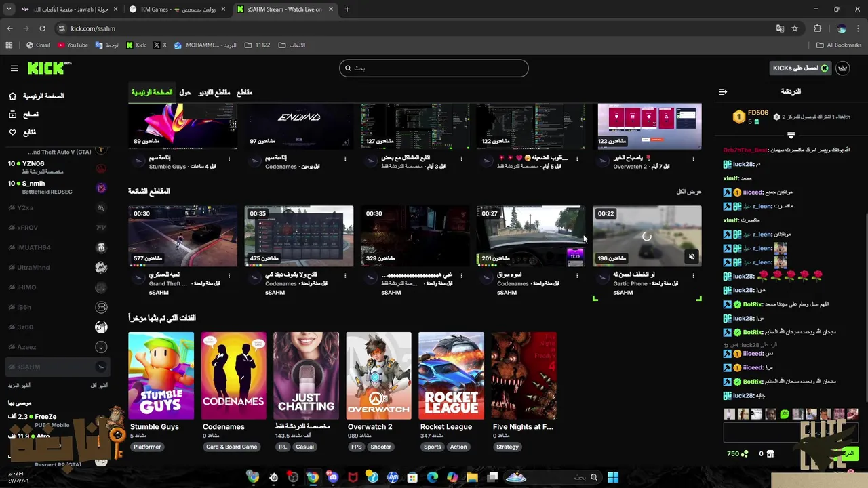
Task: Collapse chat with the arrow-lines icon
Action: tap(723, 91)
